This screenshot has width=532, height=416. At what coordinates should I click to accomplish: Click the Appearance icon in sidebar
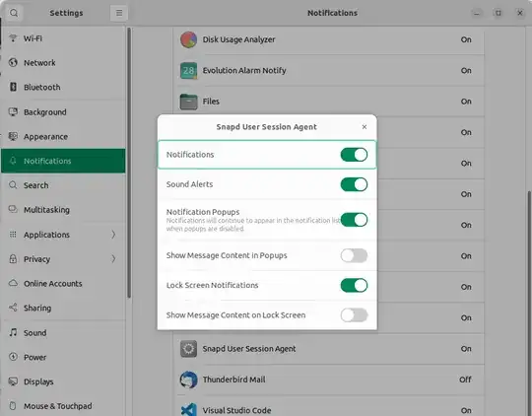tap(13, 136)
